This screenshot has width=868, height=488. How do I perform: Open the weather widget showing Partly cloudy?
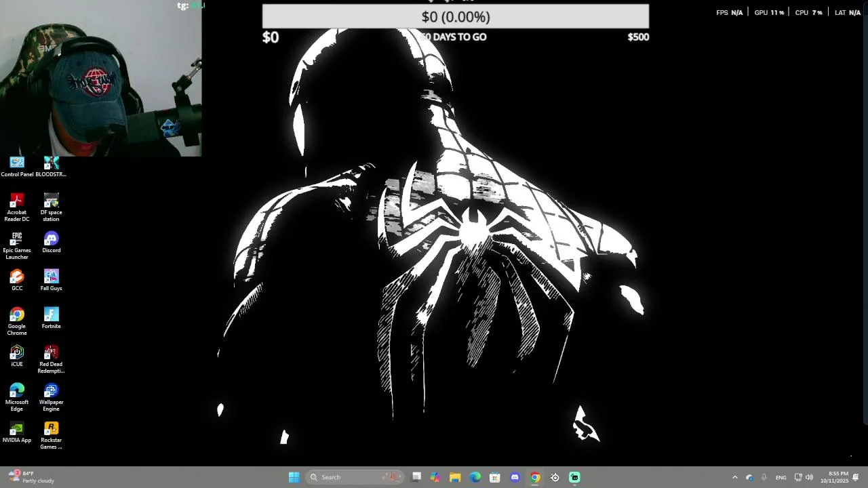(x=32, y=477)
